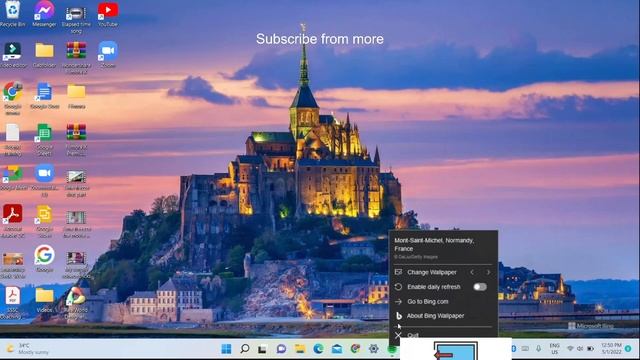
Task: Open the Mail app on the taskbar
Action: 337,349
